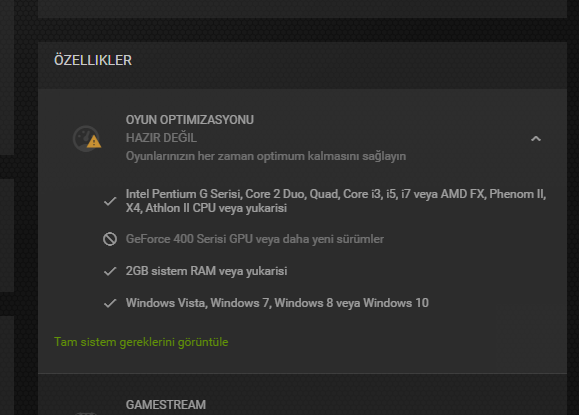
Task: Click the checkmark beside the Windows versions requirement
Action: [110, 303]
